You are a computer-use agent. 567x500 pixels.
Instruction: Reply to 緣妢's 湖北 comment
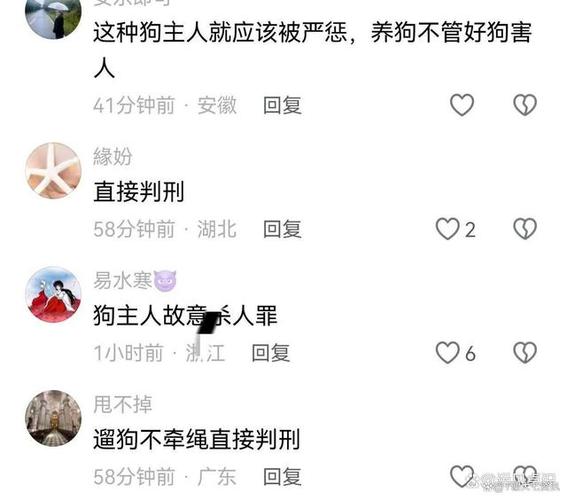tap(282, 229)
